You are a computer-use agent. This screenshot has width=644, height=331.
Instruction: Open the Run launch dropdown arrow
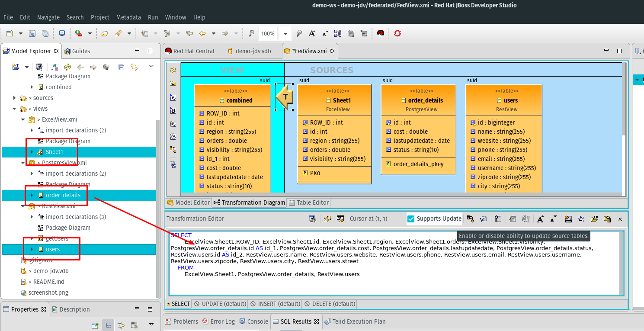pyautogui.click(x=90, y=33)
